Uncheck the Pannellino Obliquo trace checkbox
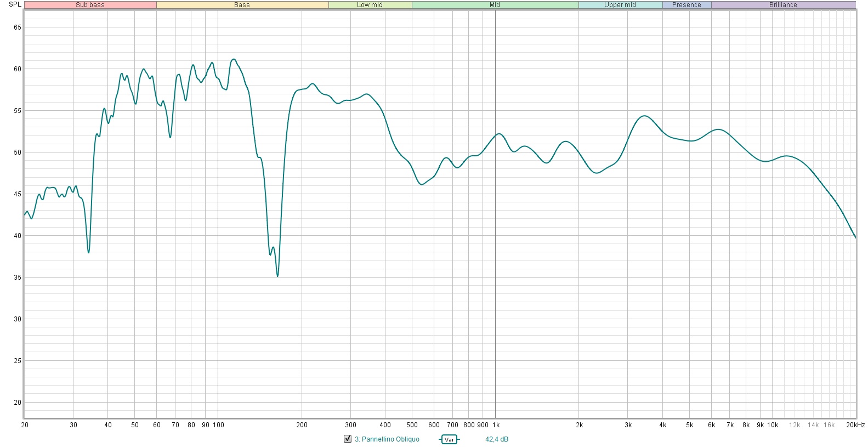This screenshot has height=447, width=868. [347, 439]
